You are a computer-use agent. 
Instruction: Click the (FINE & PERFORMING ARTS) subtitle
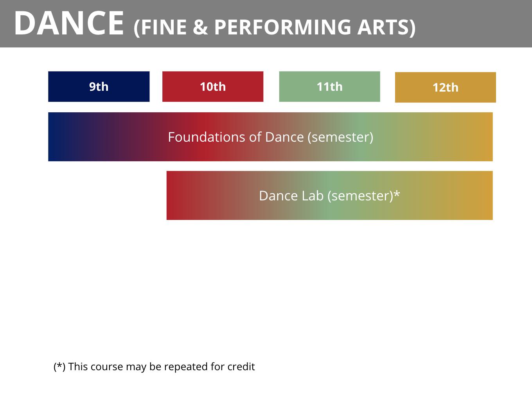[275, 27]
